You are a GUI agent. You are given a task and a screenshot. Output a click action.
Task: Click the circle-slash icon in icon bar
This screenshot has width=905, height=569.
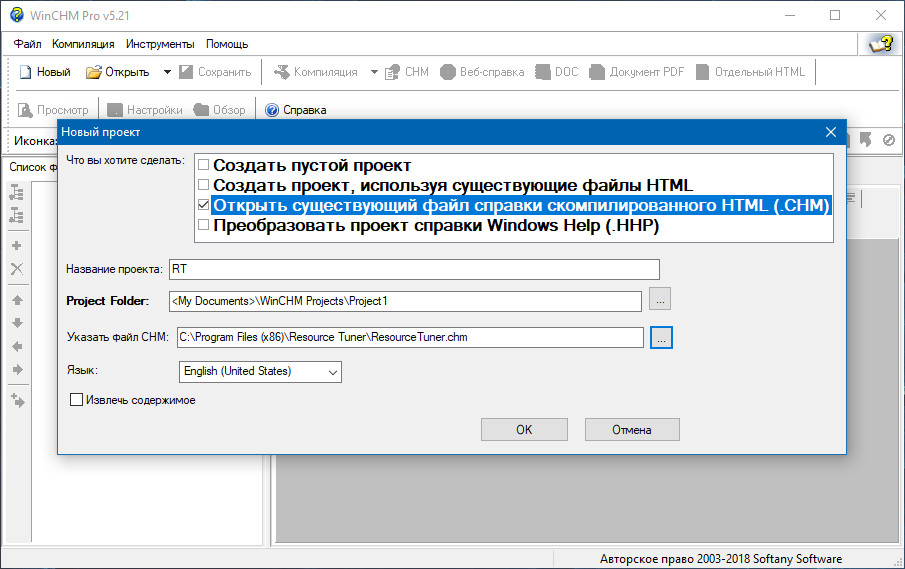(x=889, y=140)
